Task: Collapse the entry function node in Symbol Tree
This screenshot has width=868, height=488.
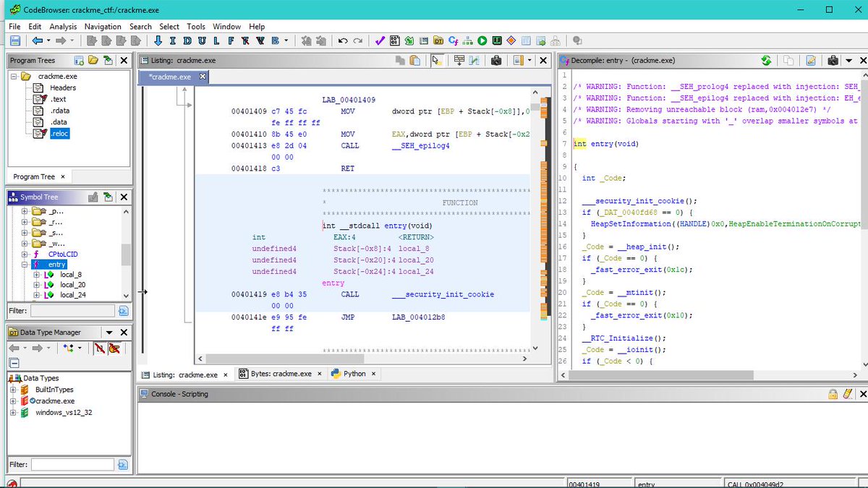Action: pyautogui.click(x=25, y=265)
